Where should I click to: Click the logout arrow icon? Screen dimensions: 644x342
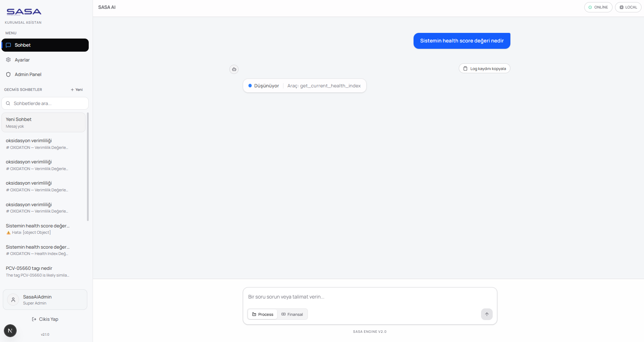pos(34,319)
